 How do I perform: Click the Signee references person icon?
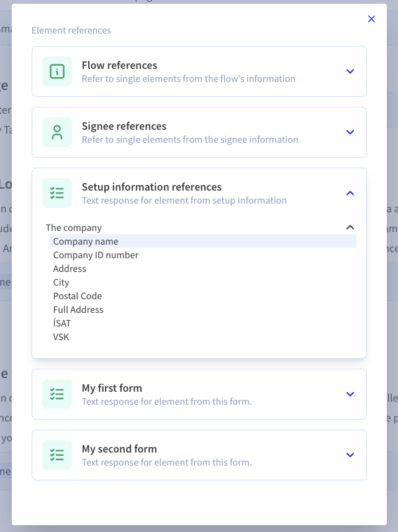57,132
